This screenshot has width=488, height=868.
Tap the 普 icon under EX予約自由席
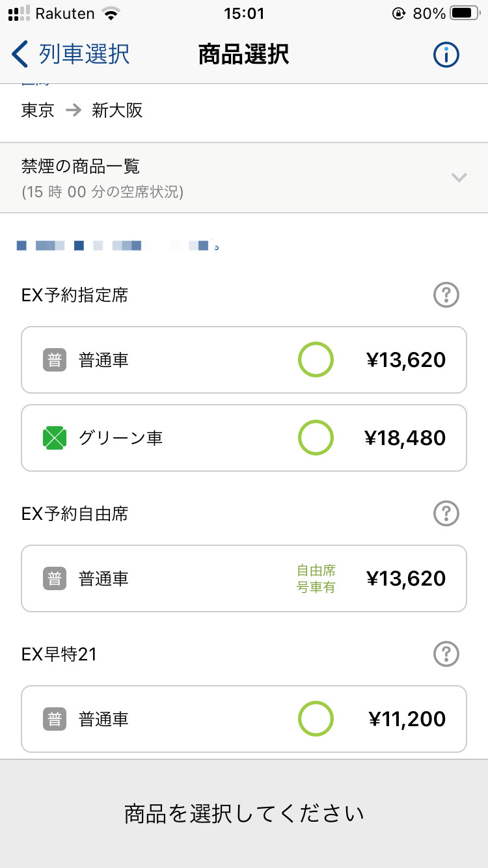[x=55, y=578]
